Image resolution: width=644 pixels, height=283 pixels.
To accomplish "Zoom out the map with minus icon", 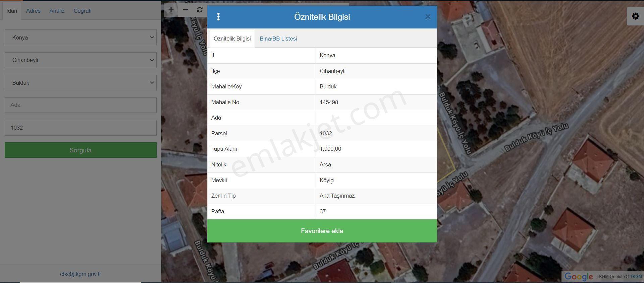I will 185,10.
